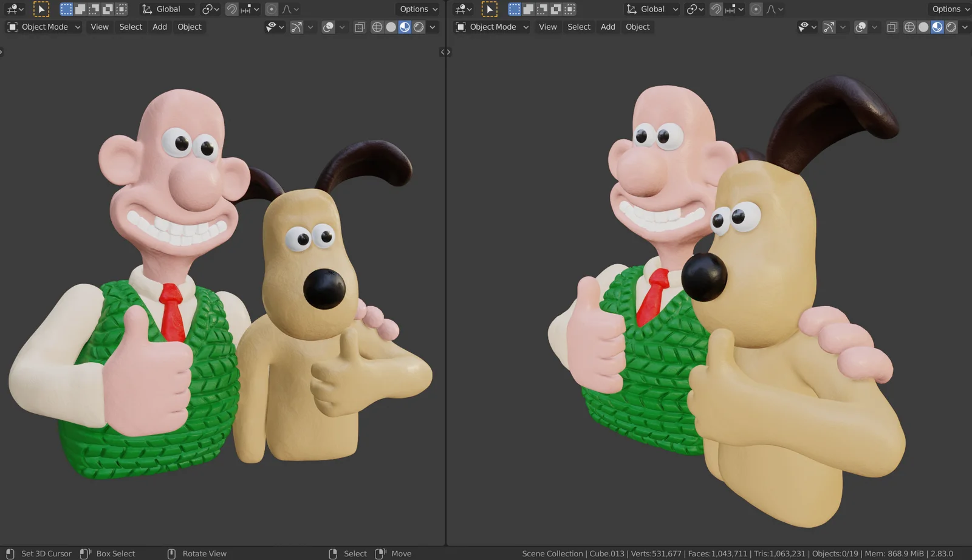Enable snapping via the magnet icon
This screenshot has height=560, width=972.
click(231, 9)
